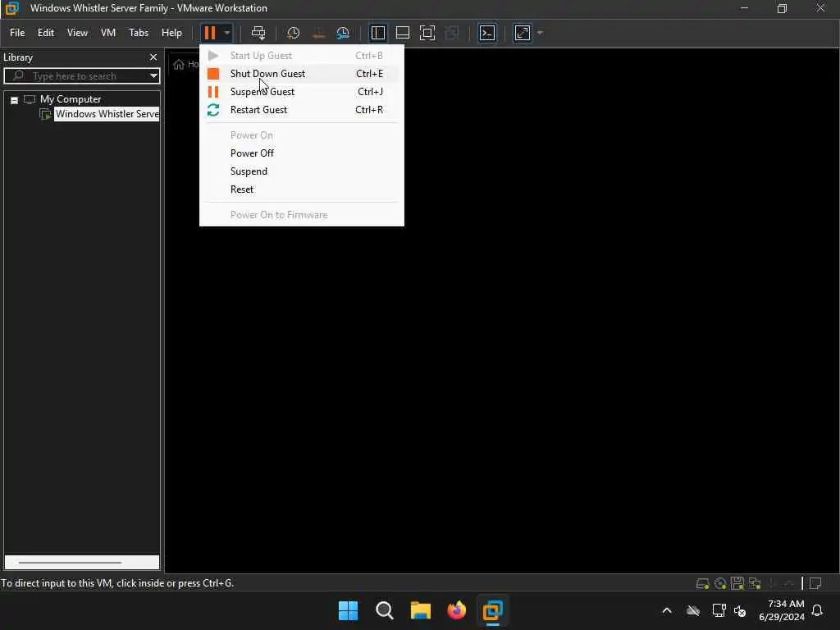Open the Tabs menu
This screenshot has height=630, width=840.
138,33
